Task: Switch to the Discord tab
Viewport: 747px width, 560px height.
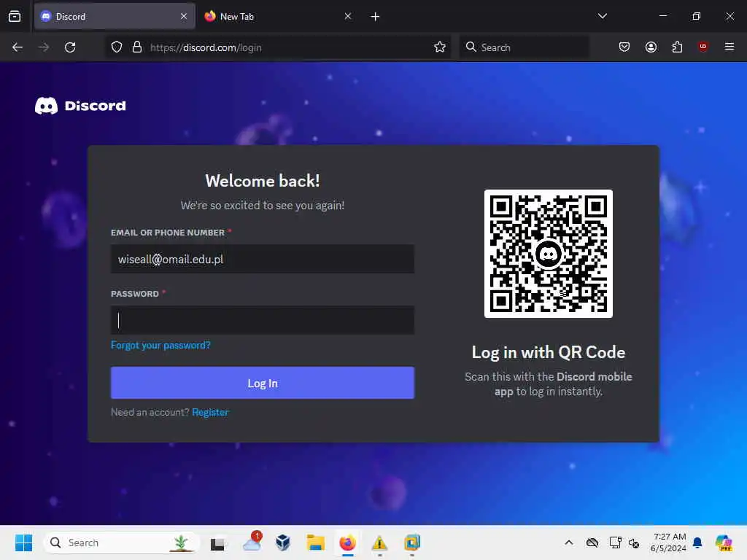Action: (x=115, y=16)
